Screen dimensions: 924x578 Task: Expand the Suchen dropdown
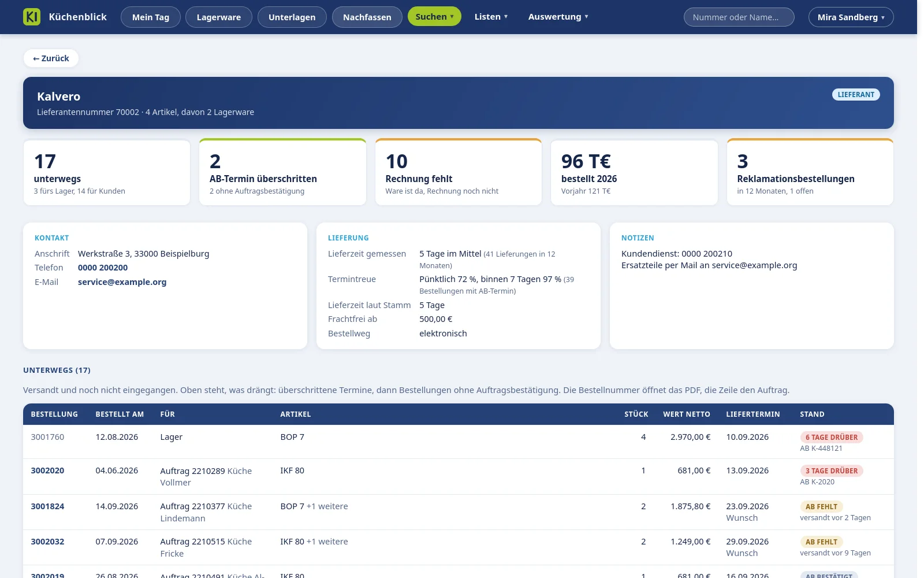pos(434,17)
